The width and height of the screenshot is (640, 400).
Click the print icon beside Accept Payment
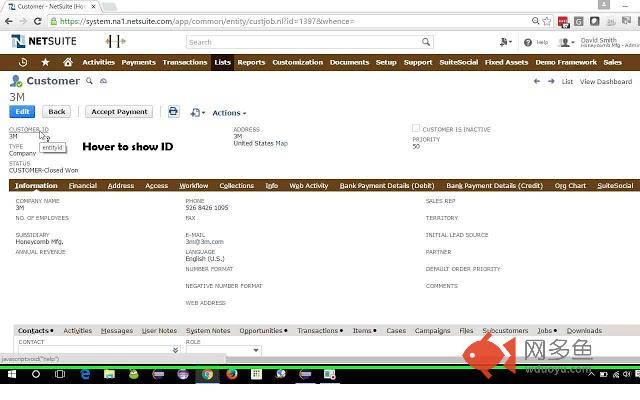[173, 112]
